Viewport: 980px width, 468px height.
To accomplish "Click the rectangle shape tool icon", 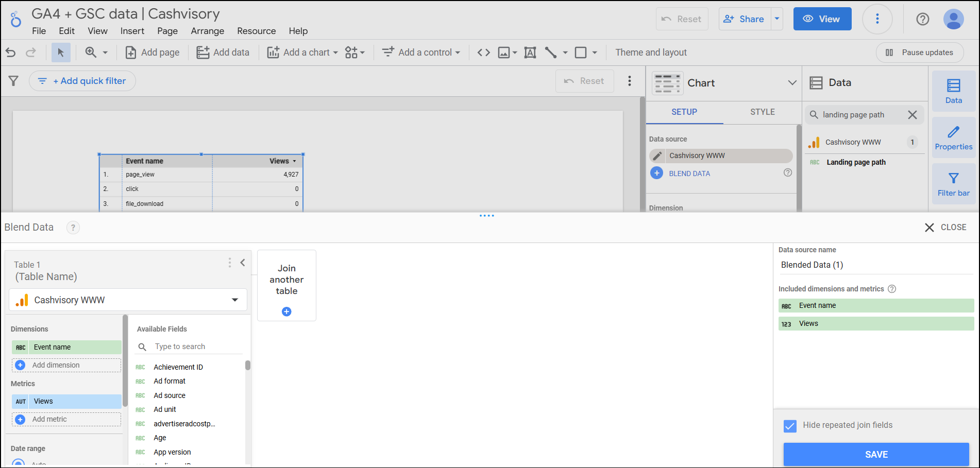I will 581,53.
